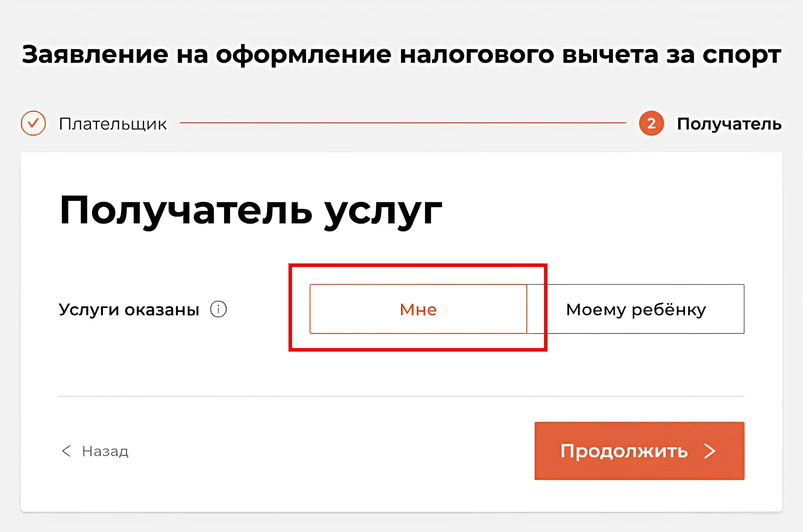The width and height of the screenshot is (803, 532).
Task: Click the empty white area between Назад and Продолжить
Action: pos(331,451)
